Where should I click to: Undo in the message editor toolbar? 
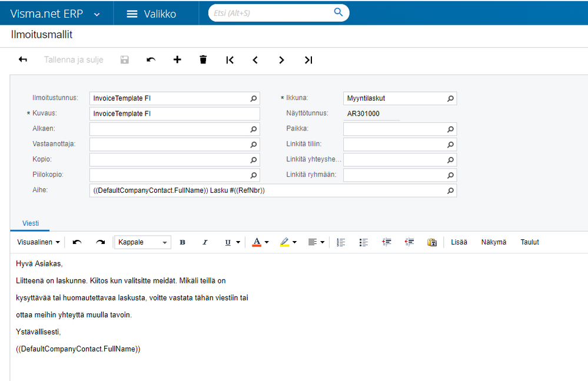(x=77, y=242)
